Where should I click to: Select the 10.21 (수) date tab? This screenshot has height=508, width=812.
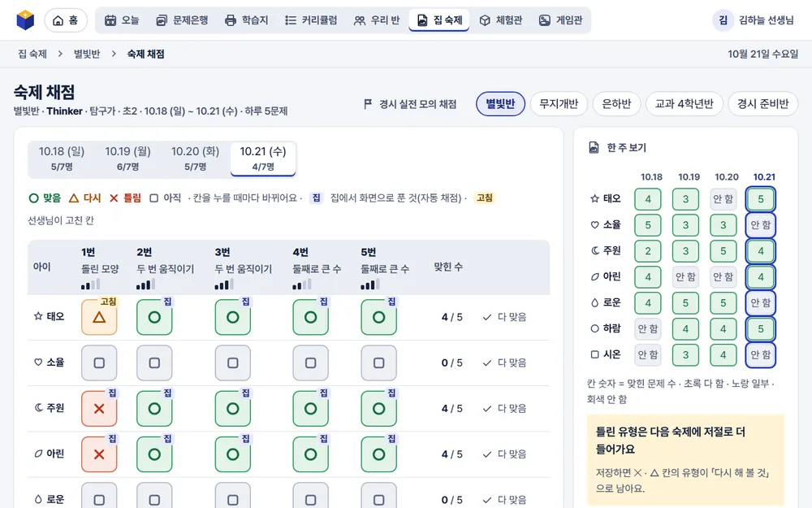[263, 158]
